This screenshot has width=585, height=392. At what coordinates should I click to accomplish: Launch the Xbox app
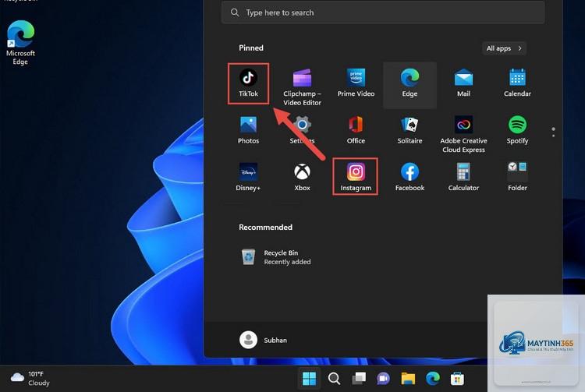pyautogui.click(x=302, y=177)
